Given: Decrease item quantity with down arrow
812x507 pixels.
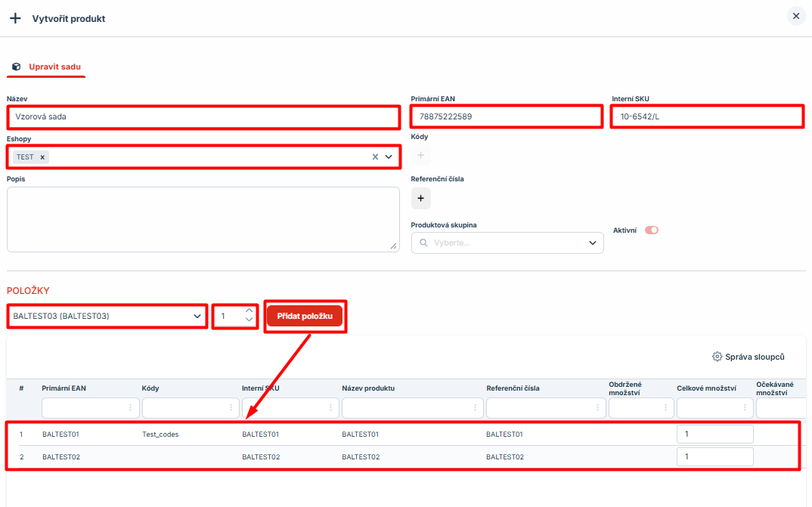Looking at the screenshot, I should click(249, 320).
